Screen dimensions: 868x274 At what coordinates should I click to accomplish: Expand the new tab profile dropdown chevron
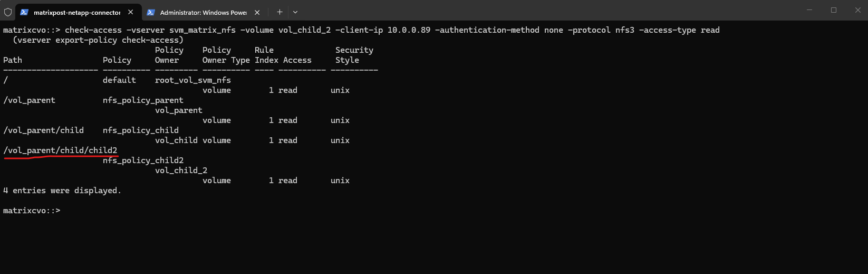click(295, 12)
